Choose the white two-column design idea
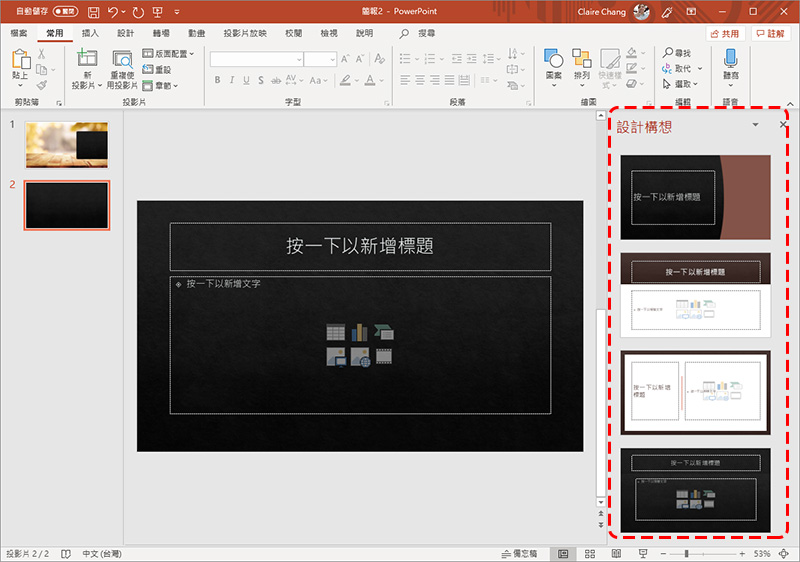The height and width of the screenshot is (562, 800). point(695,392)
